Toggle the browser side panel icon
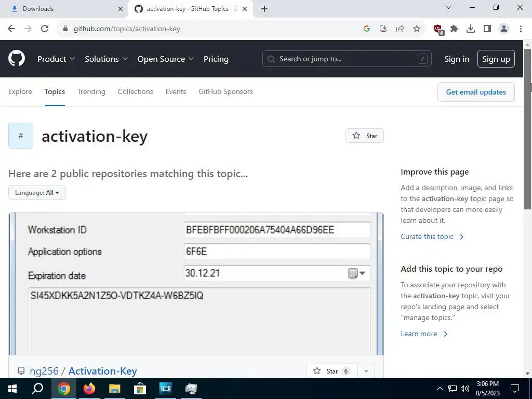532x399 pixels. point(487,29)
